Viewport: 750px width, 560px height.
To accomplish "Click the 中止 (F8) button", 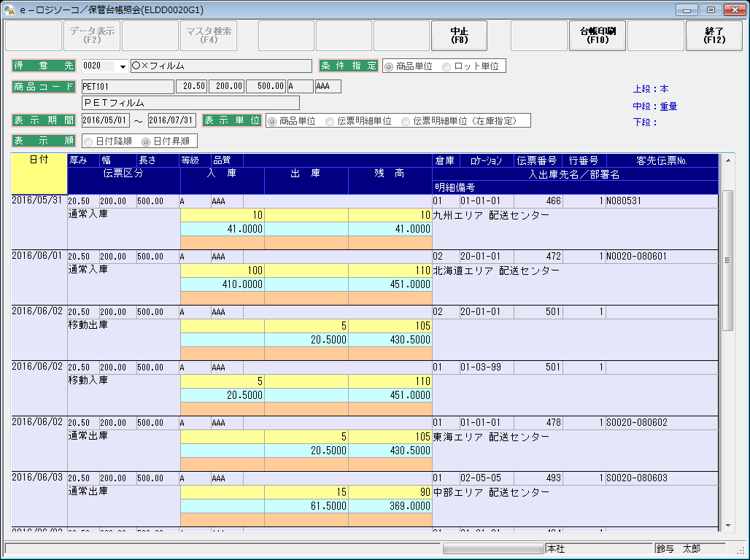I will click(x=459, y=36).
